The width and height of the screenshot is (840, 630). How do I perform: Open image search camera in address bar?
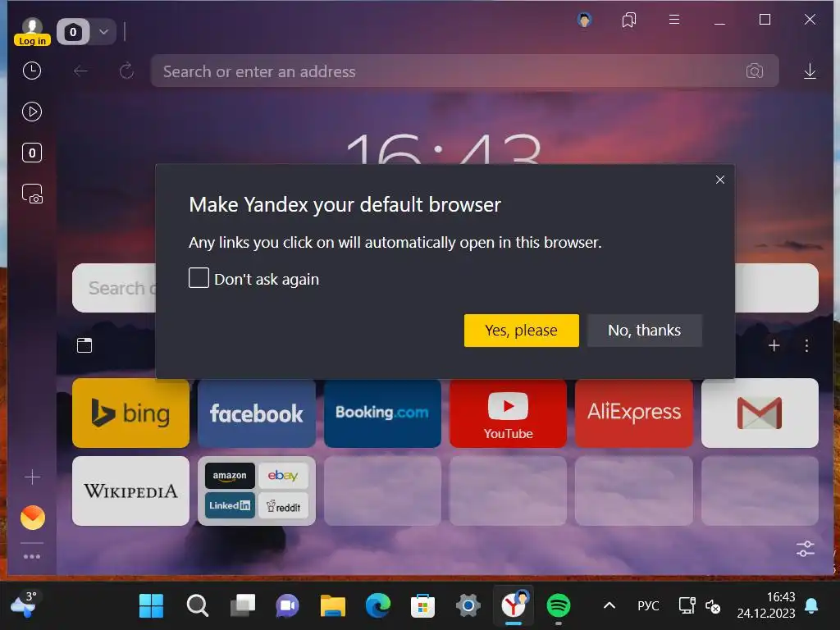[x=755, y=71]
